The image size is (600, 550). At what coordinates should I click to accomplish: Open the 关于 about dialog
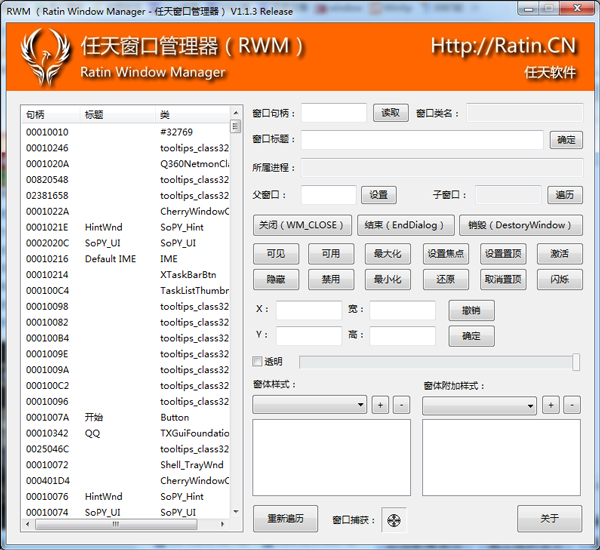pos(549,519)
